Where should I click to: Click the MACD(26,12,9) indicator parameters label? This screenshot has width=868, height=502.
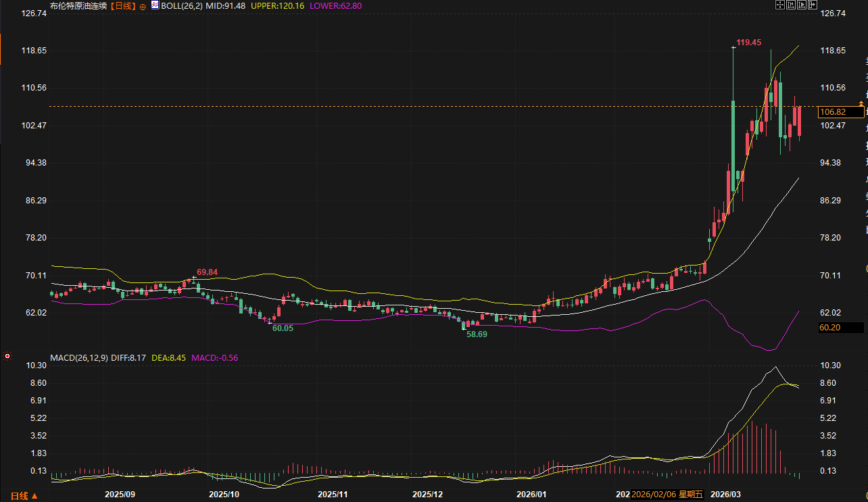point(78,357)
